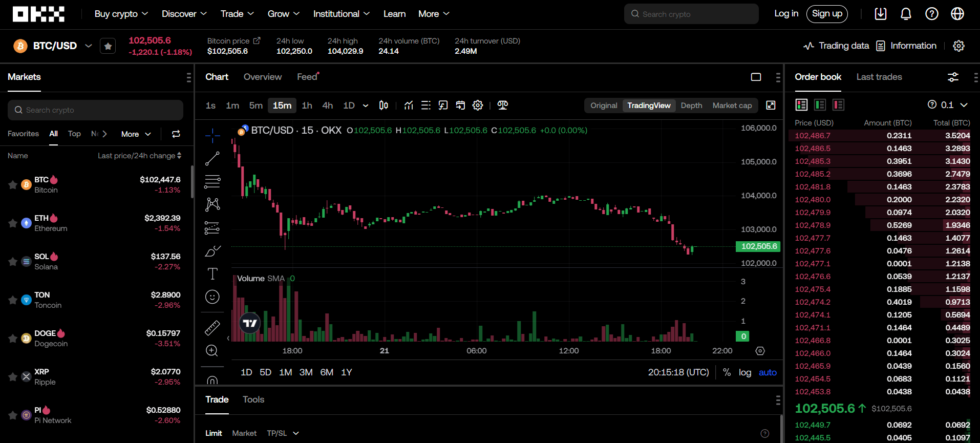Click the Sign up button
Image resolution: width=980 pixels, height=443 pixels.
[x=827, y=14]
